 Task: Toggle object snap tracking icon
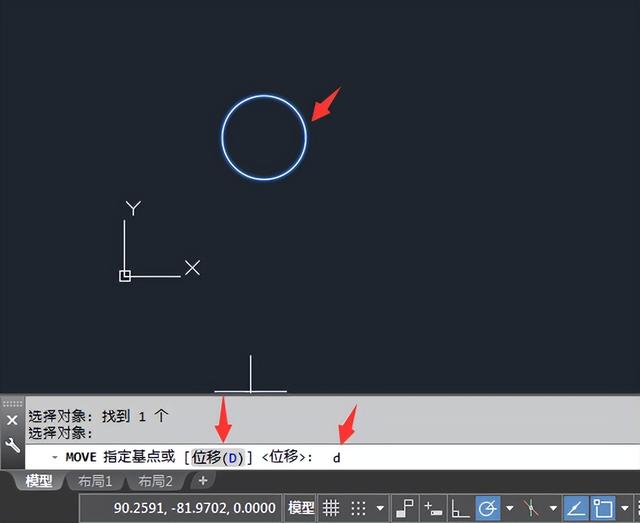[x=576, y=508]
